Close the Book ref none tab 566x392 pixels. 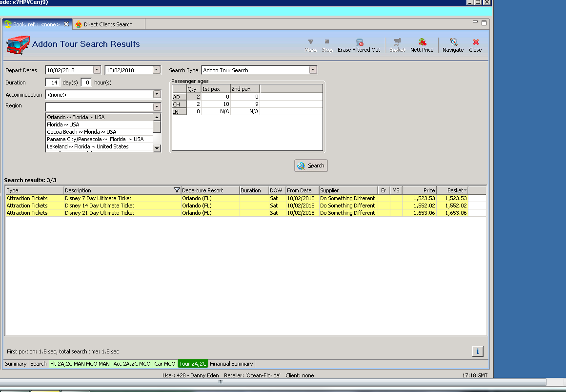[x=67, y=24]
